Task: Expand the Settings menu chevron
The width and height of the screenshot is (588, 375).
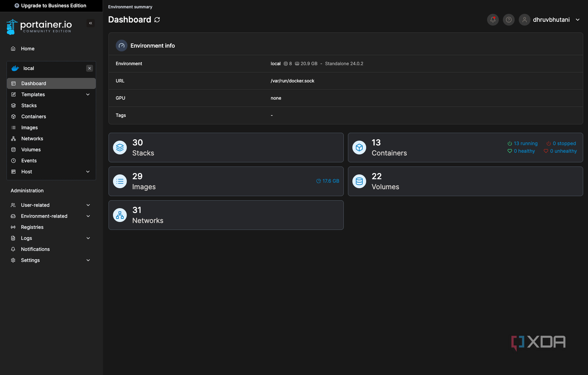Action: point(88,260)
